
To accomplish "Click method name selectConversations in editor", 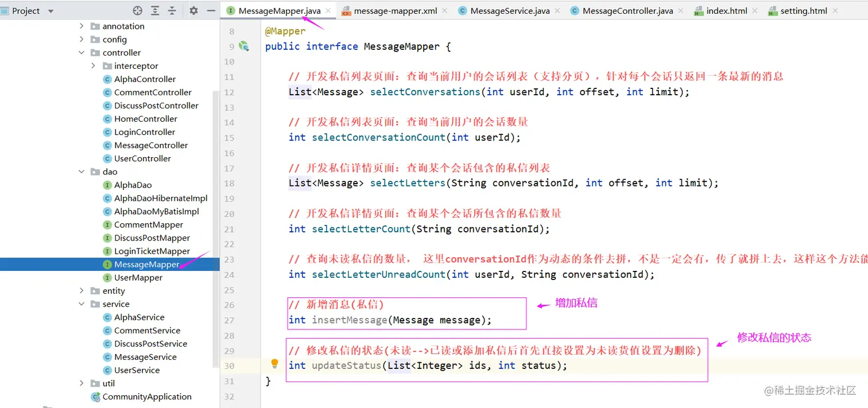I will tap(425, 92).
